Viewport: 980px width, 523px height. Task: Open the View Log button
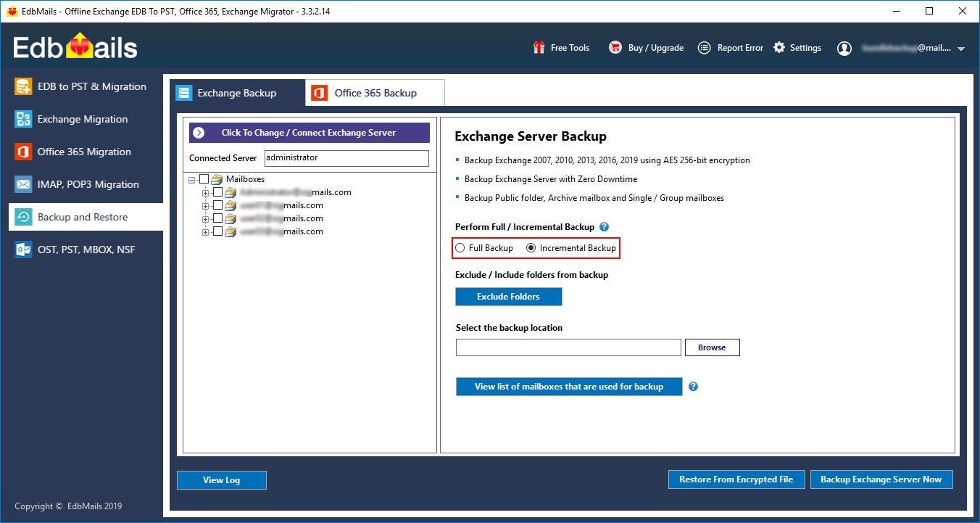pos(222,479)
